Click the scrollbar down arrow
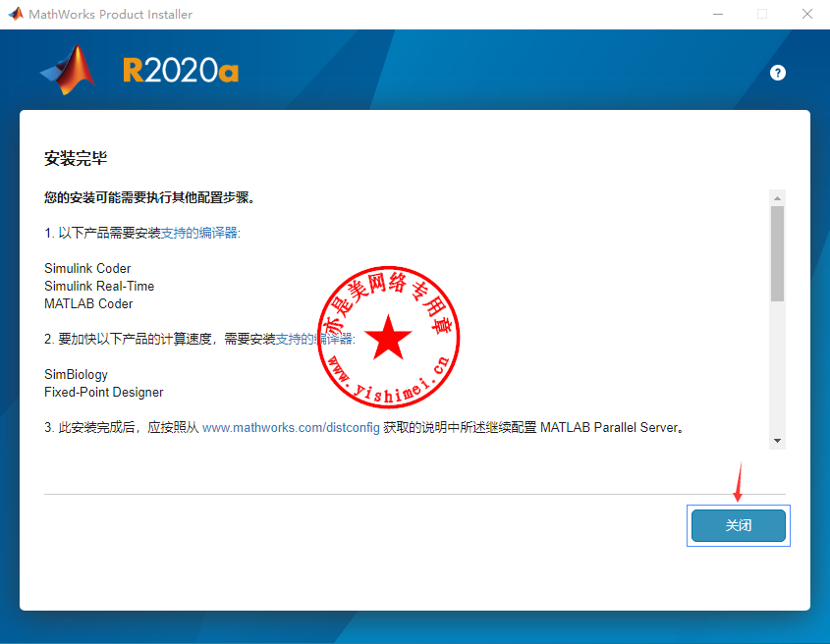Screen dimensions: 830x644 (777, 441)
